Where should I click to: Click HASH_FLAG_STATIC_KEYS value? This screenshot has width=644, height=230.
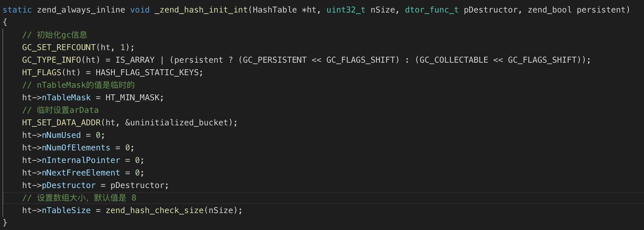[x=147, y=72]
